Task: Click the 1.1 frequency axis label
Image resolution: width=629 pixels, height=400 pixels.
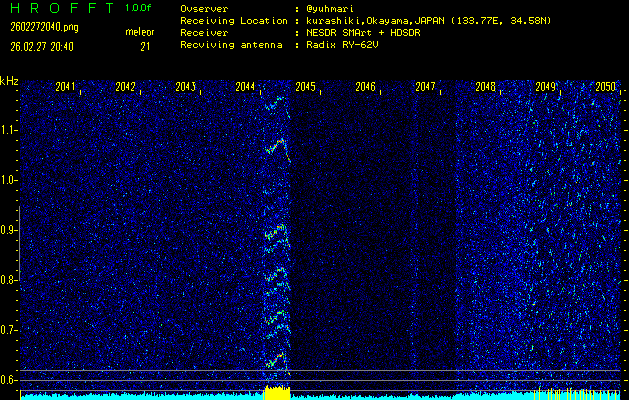Action: tap(10, 130)
